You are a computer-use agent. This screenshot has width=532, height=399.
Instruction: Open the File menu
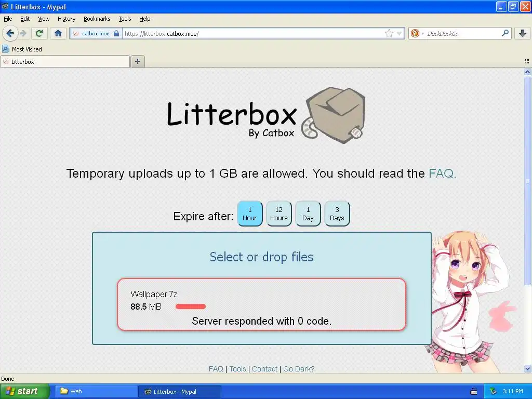(8, 19)
